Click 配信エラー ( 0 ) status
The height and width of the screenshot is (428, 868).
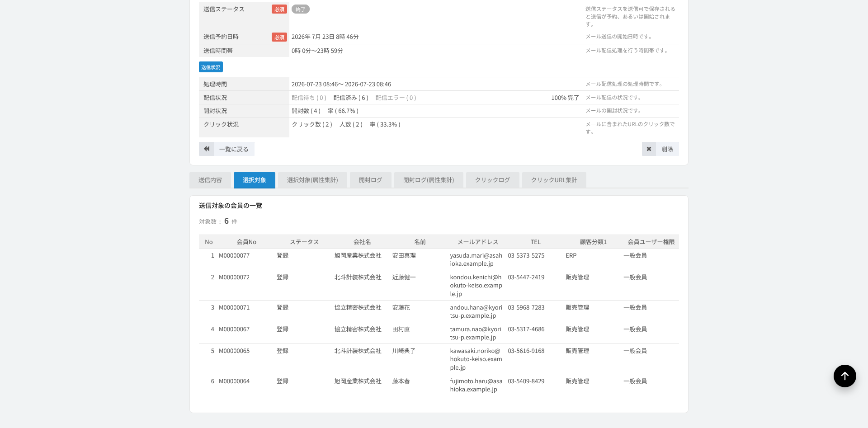tap(396, 98)
